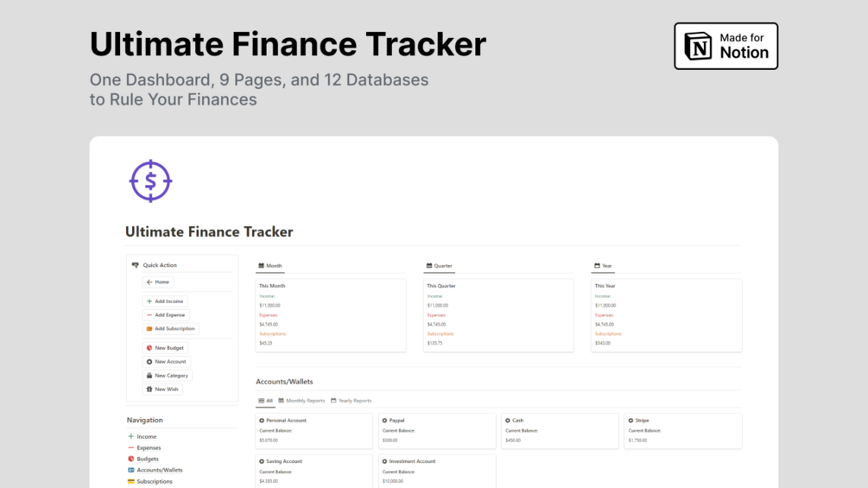Create a New Budget
Viewport: 868px width, 488px height.
click(x=166, y=348)
